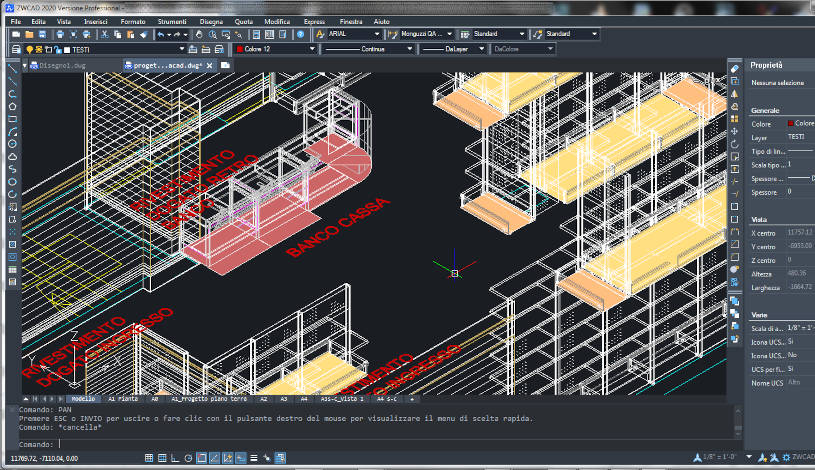The width and height of the screenshot is (815, 470).
Task: Click the Colore 12 red color swatch
Action: click(240, 49)
